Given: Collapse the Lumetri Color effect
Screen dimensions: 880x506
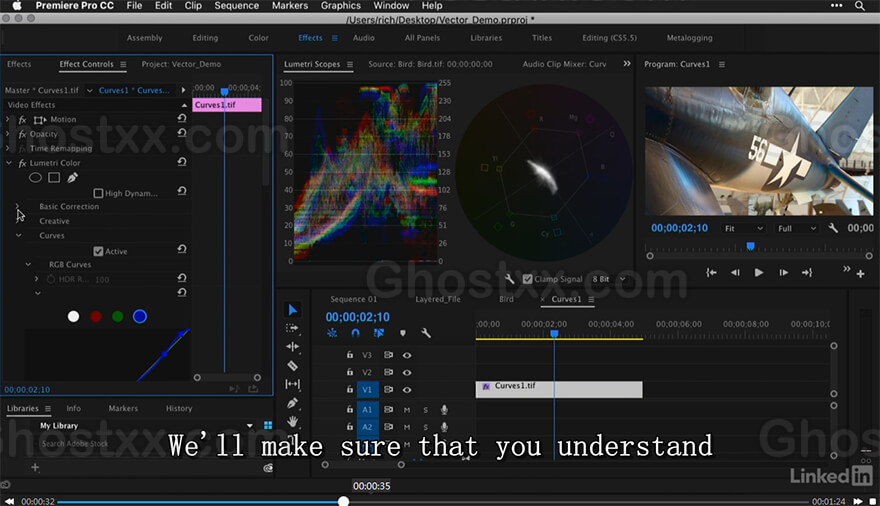Looking at the screenshot, I should pos(8,163).
